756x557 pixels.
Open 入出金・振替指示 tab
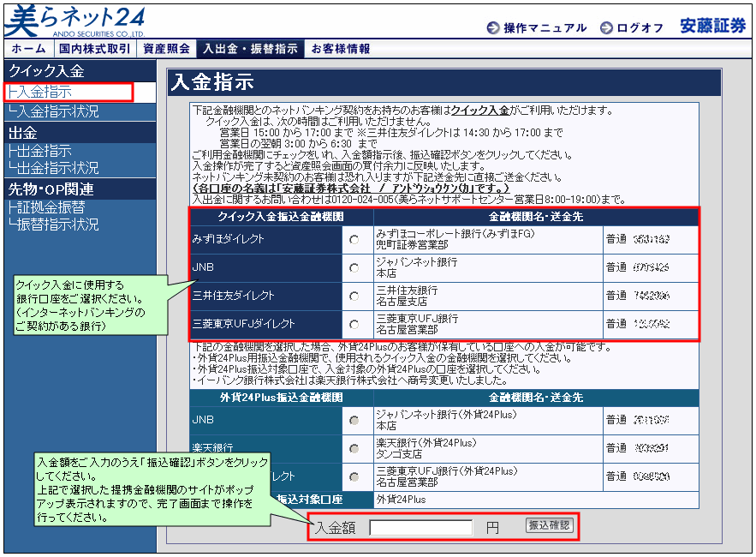tap(250, 49)
